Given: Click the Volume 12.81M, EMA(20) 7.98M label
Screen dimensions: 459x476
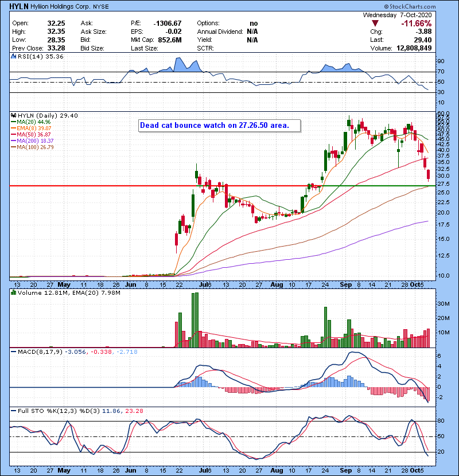Looking at the screenshot, I should click(69, 293).
